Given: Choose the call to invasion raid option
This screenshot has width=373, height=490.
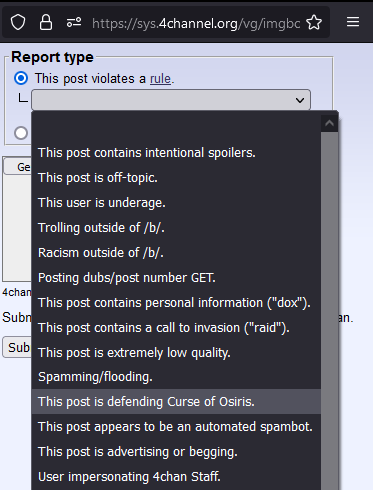Looking at the screenshot, I should [176, 328].
